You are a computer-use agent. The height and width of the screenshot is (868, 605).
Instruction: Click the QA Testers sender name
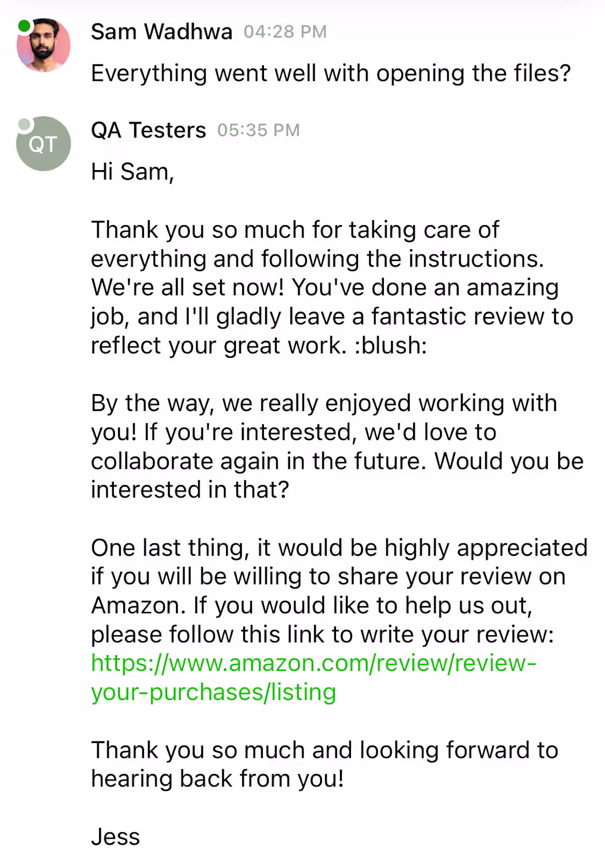pyautogui.click(x=148, y=130)
